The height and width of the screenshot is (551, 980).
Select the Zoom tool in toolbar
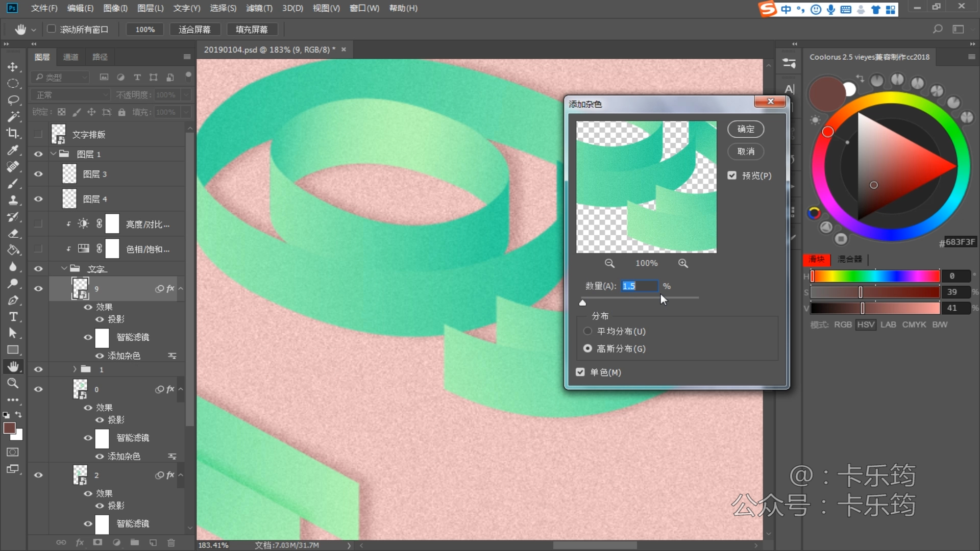coord(13,383)
